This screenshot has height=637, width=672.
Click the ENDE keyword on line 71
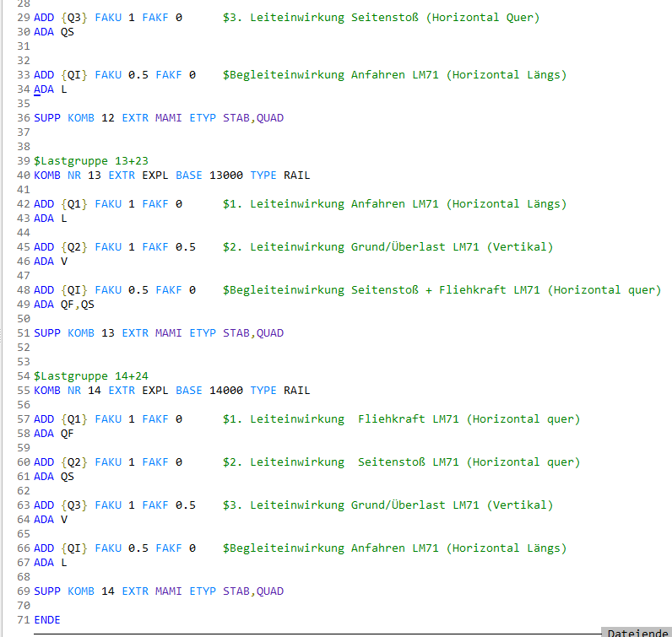tap(47, 619)
